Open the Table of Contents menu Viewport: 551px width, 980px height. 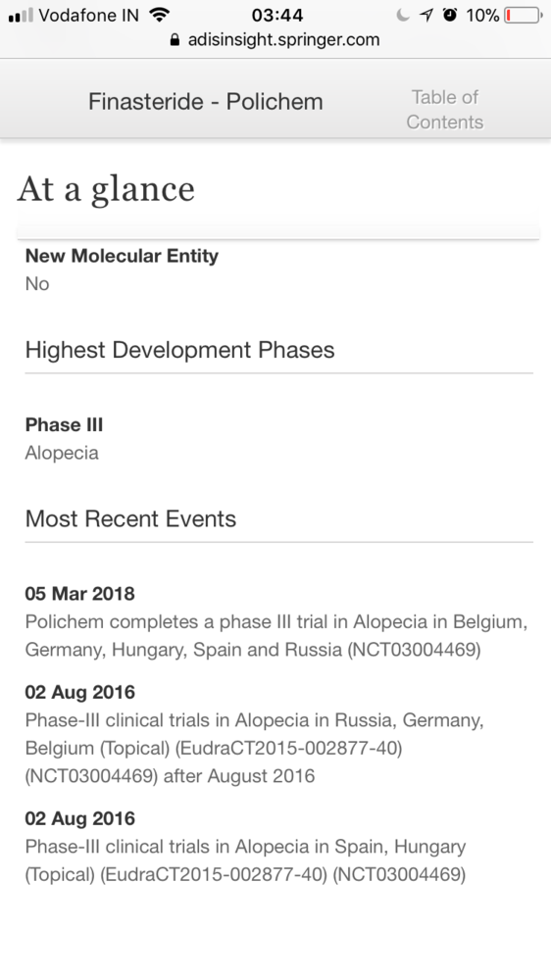pos(445,110)
